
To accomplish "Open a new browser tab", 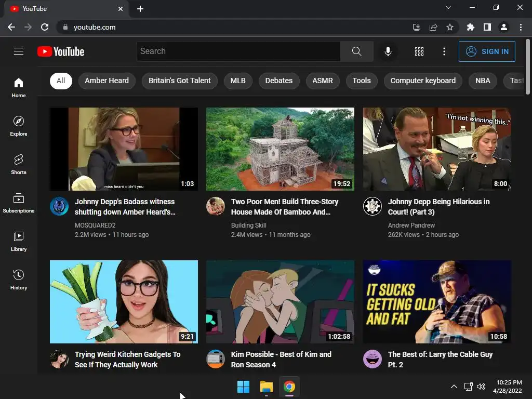I will (140, 9).
